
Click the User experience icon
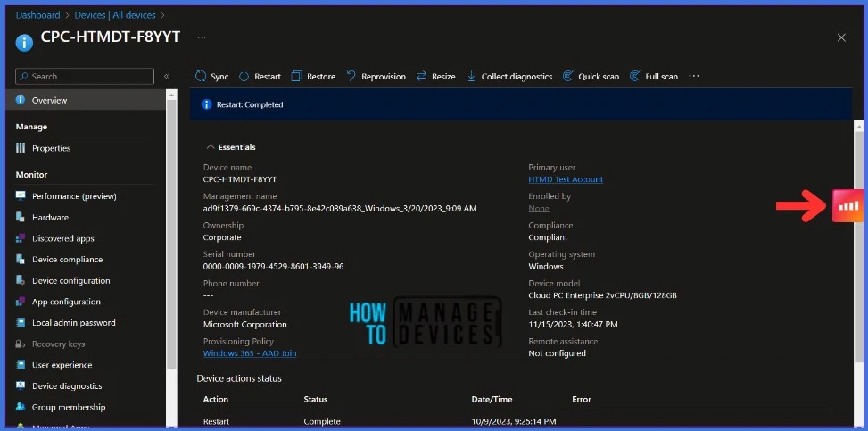coord(21,365)
